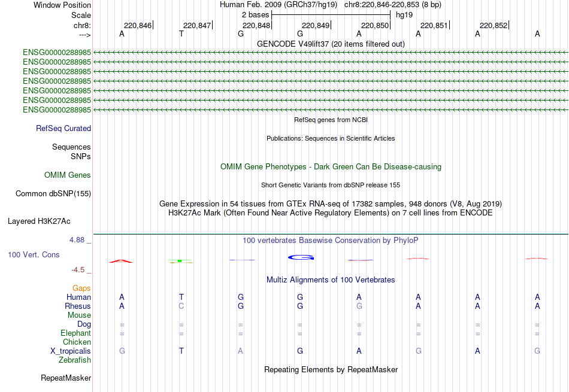The height and width of the screenshot is (392, 569).
Task: Click the red A glyph in the PhyloP track
Action: [x=121, y=261]
